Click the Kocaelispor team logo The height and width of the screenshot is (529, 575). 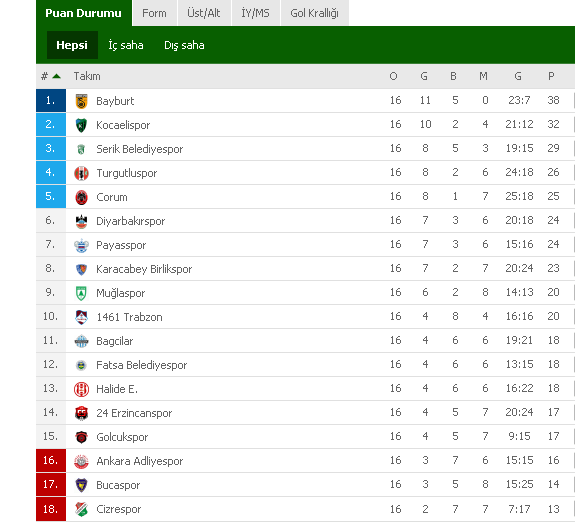pos(81,125)
